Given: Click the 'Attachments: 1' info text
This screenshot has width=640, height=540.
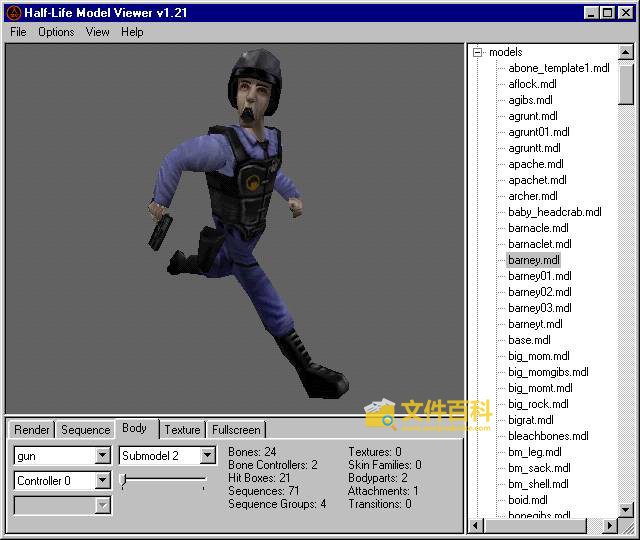Looking at the screenshot, I should [383, 491].
